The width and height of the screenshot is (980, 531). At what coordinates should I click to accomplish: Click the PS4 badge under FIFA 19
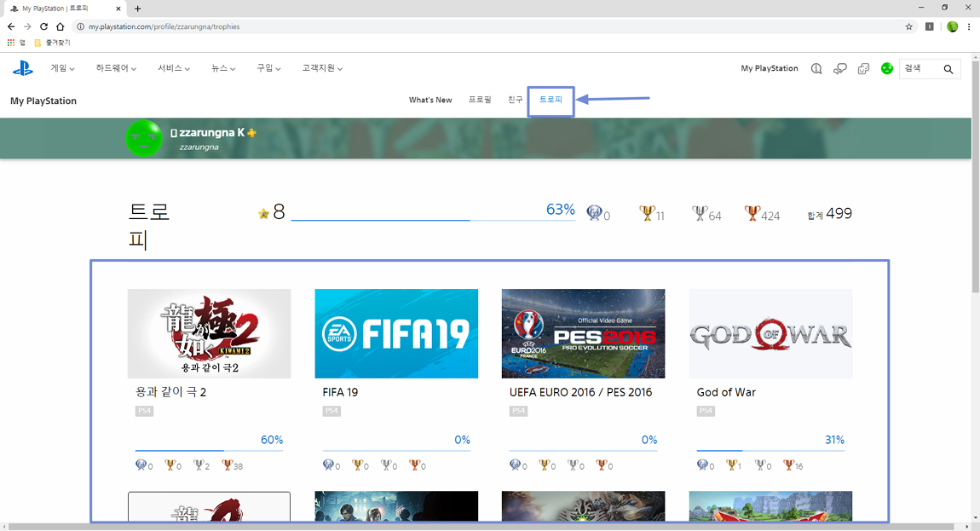[331, 411]
